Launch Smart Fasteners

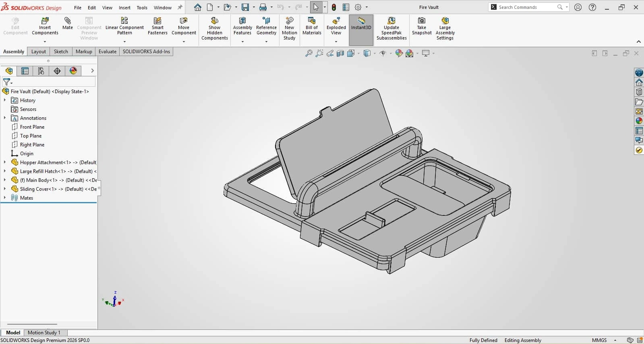click(x=157, y=27)
